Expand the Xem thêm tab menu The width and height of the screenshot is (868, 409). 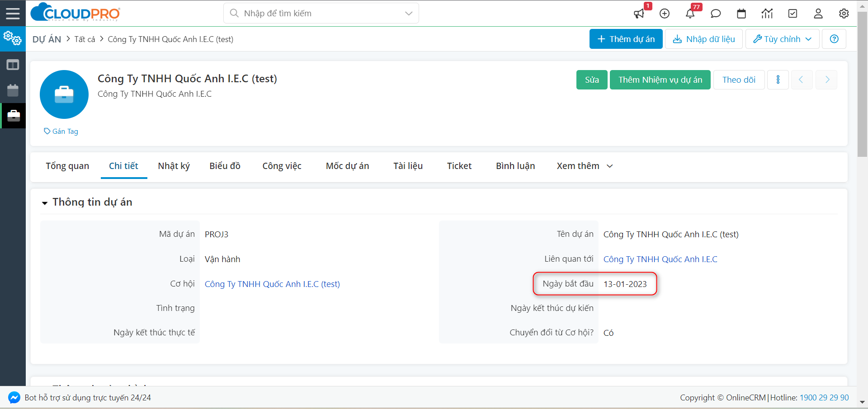tap(585, 166)
